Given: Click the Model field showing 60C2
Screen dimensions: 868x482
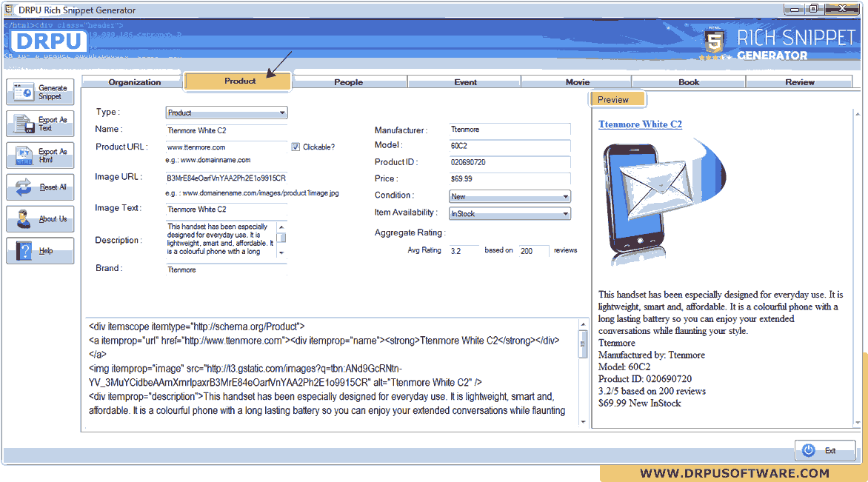Looking at the screenshot, I should pos(510,146).
